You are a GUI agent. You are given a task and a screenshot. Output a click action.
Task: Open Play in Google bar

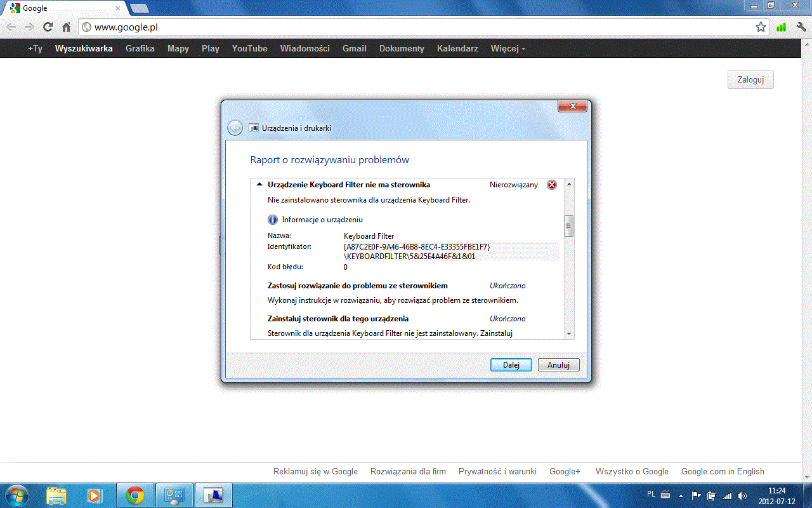coord(211,48)
